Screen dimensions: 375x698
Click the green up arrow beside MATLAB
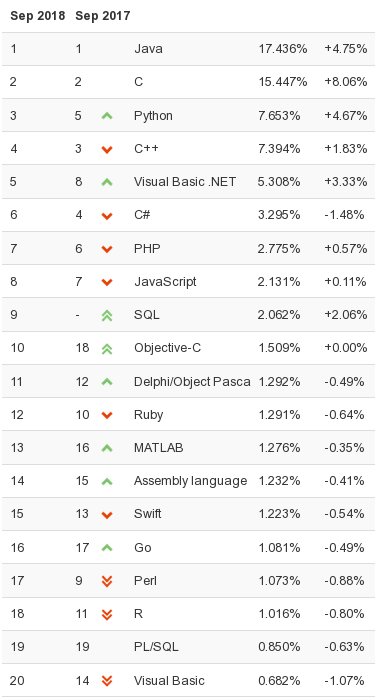[107, 448]
